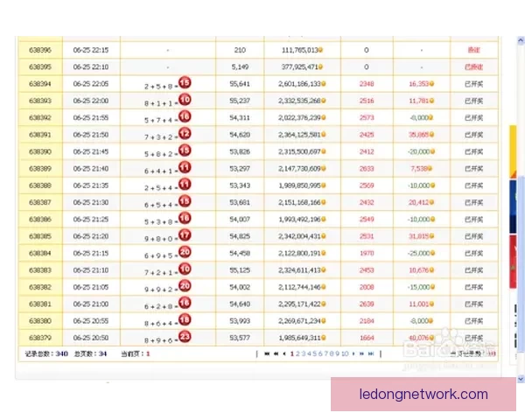Click the red result ball in row 638388
The width and height of the screenshot is (525, 420).
[x=185, y=185]
